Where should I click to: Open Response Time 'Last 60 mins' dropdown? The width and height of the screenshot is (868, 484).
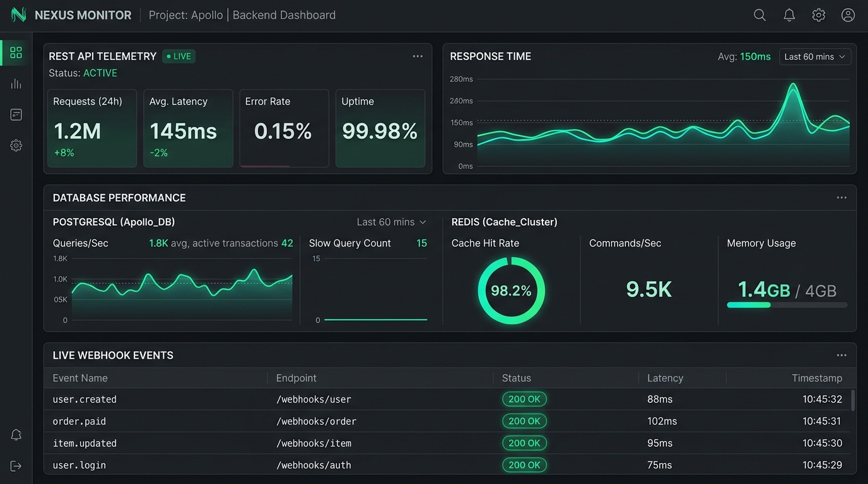815,57
